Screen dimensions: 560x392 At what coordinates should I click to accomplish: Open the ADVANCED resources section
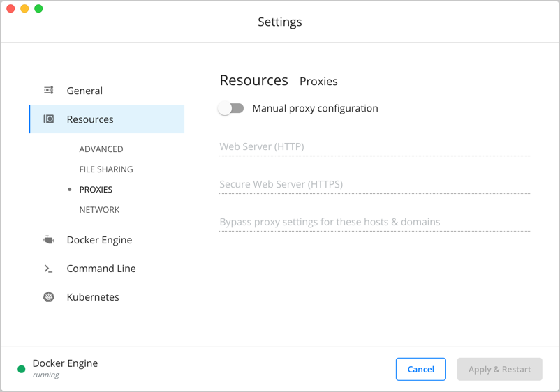[101, 149]
